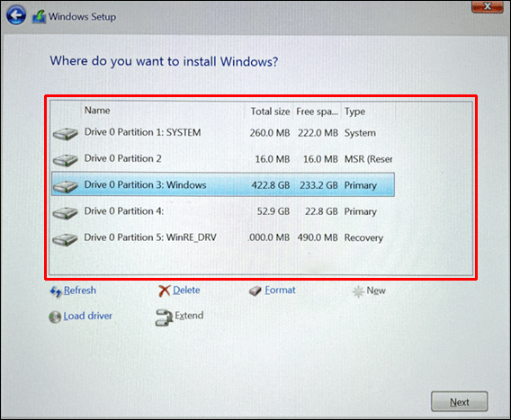Click the 260.0 MB total size cell
Viewport: 511px width, 420px height.
[x=270, y=133]
